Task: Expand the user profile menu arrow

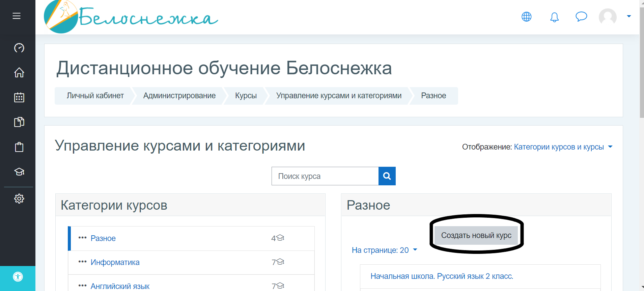Action: tap(629, 16)
